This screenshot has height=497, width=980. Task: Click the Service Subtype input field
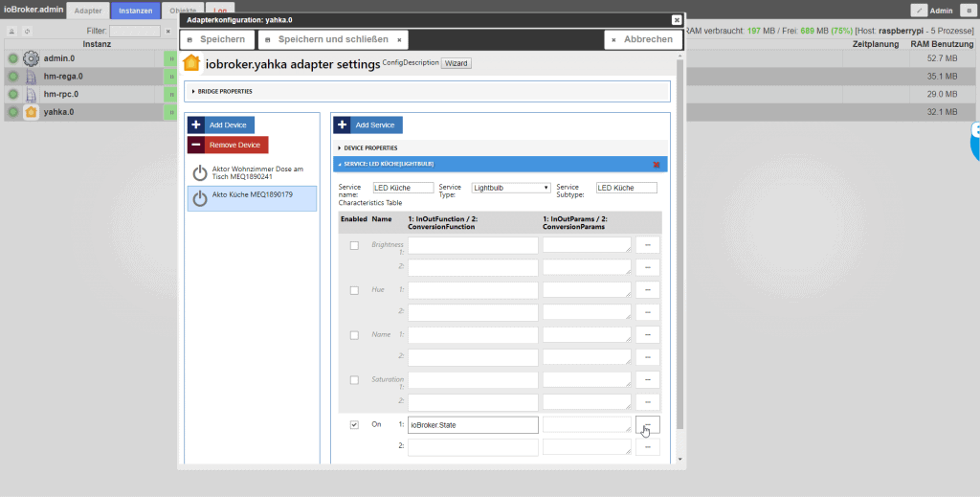coord(627,188)
